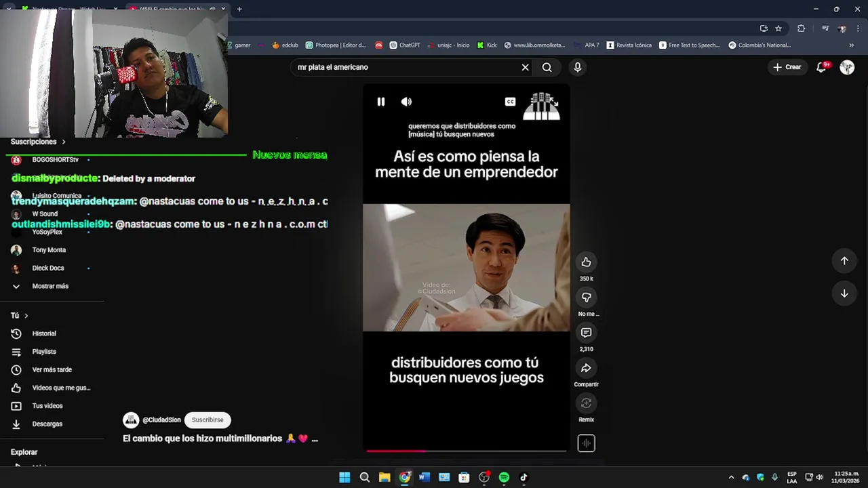Subscribe to @CiudadSion with Suscribirse
The height and width of the screenshot is (488, 868).
[x=208, y=420]
